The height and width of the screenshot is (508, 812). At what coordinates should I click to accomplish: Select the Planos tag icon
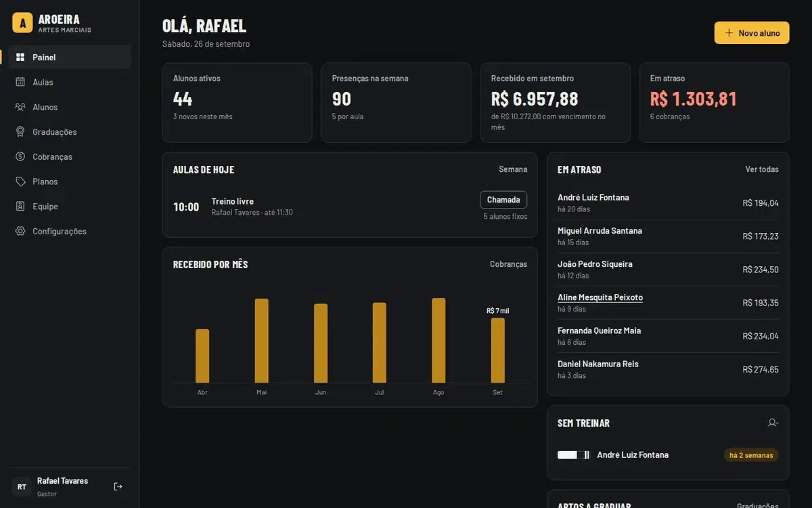20,182
